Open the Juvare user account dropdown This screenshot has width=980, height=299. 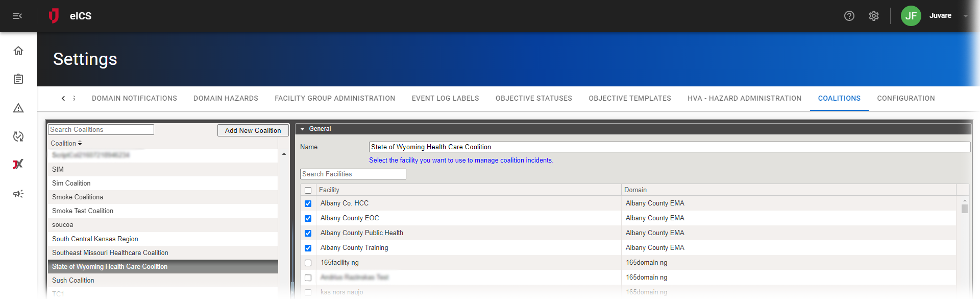tap(965, 16)
